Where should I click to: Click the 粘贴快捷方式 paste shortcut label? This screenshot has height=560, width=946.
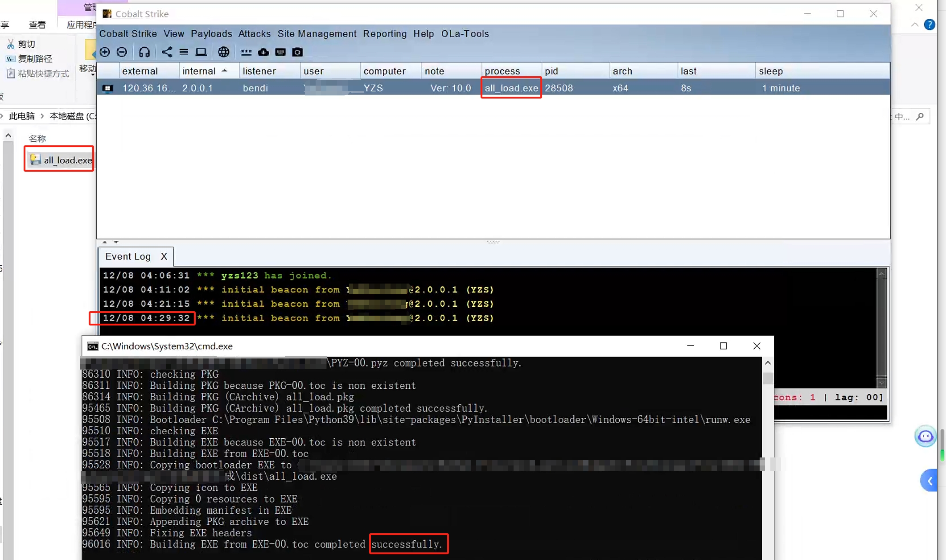click(x=43, y=74)
